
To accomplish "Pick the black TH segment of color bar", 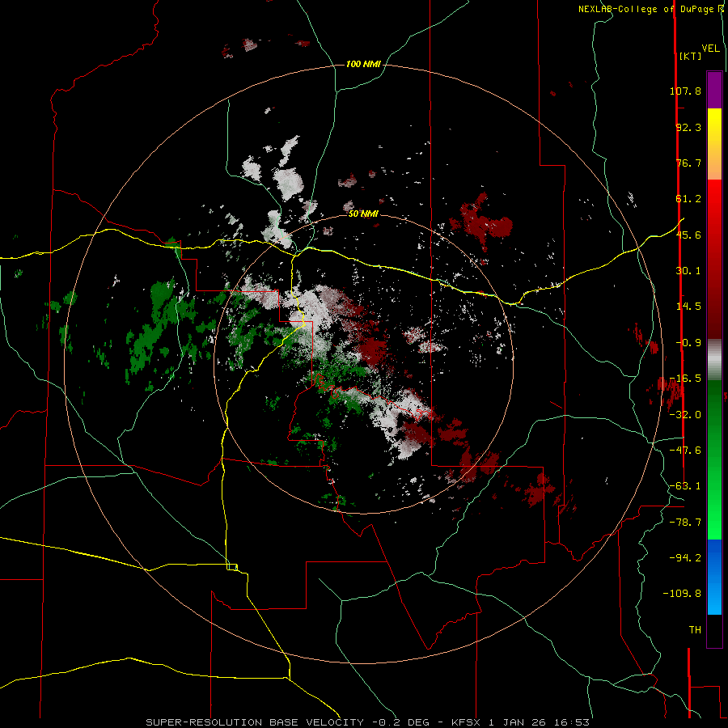I will [714, 631].
